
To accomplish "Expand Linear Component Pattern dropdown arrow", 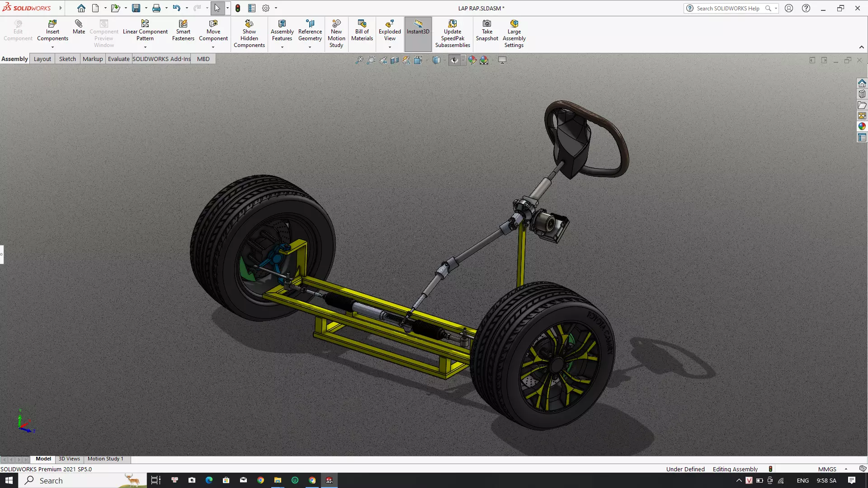I will (x=145, y=47).
